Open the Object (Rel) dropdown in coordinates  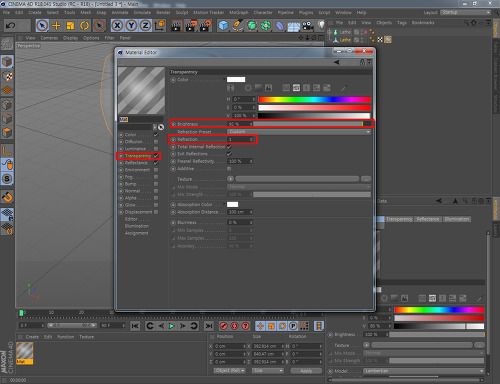[x=230, y=371]
